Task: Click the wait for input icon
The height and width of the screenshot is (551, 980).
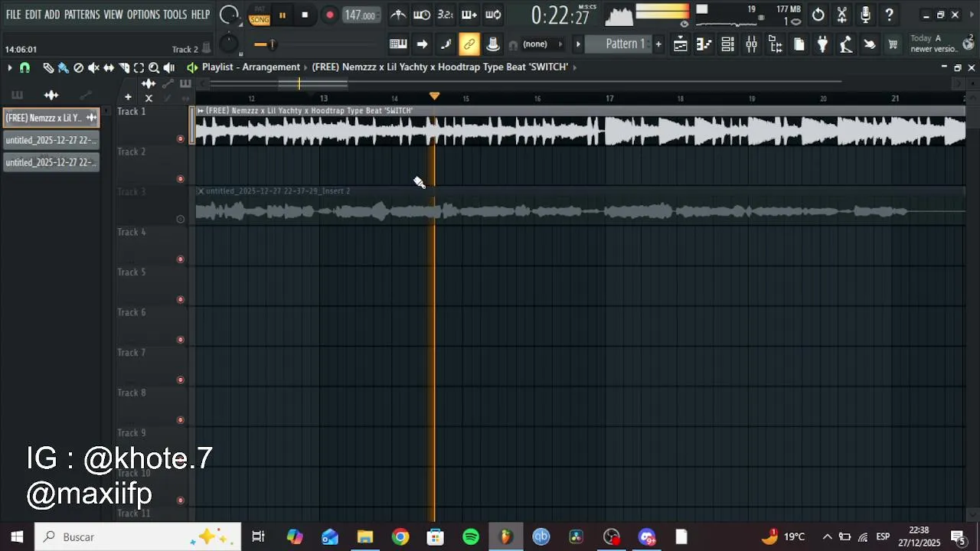Action: (422, 15)
